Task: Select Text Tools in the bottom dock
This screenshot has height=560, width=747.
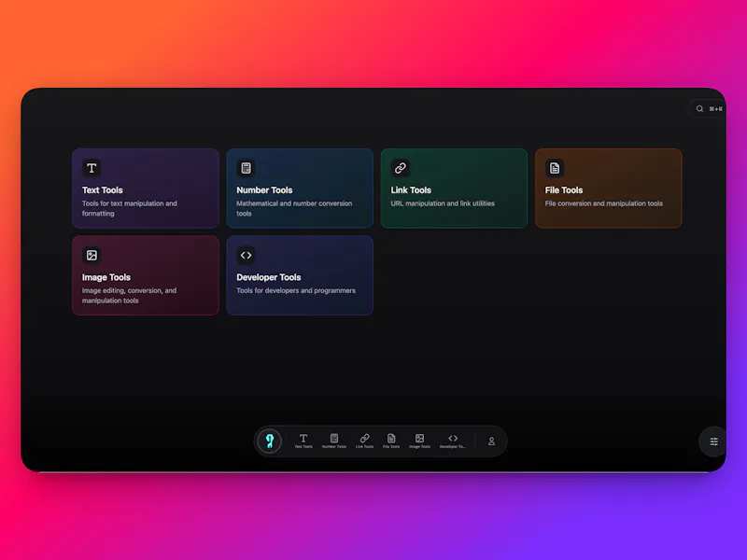Action: pos(303,441)
